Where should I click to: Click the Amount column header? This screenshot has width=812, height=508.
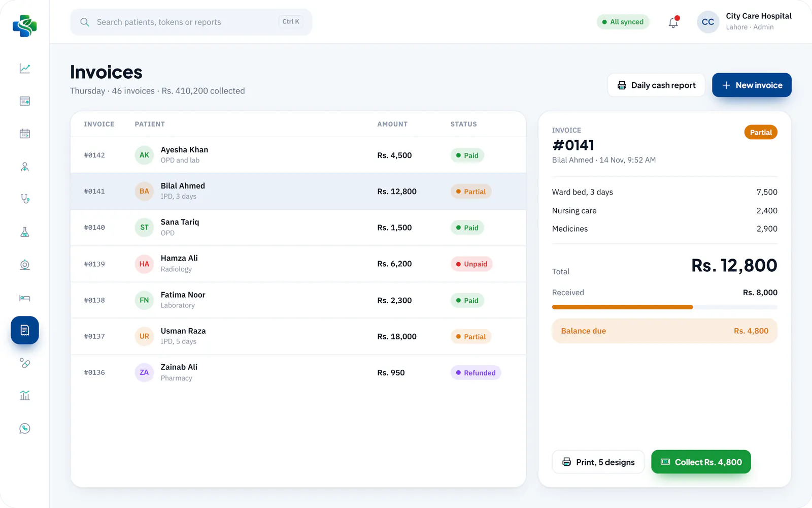point(392,124)
